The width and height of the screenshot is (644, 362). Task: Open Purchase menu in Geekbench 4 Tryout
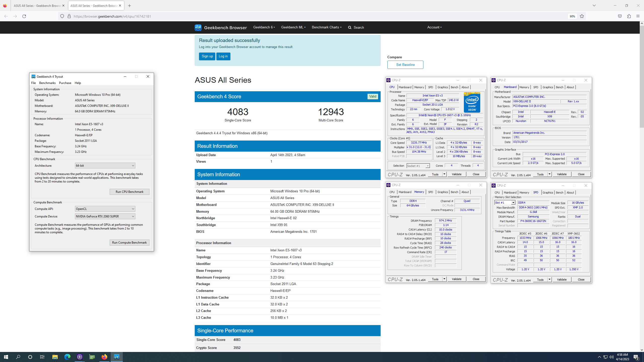(x=65, y=83)
